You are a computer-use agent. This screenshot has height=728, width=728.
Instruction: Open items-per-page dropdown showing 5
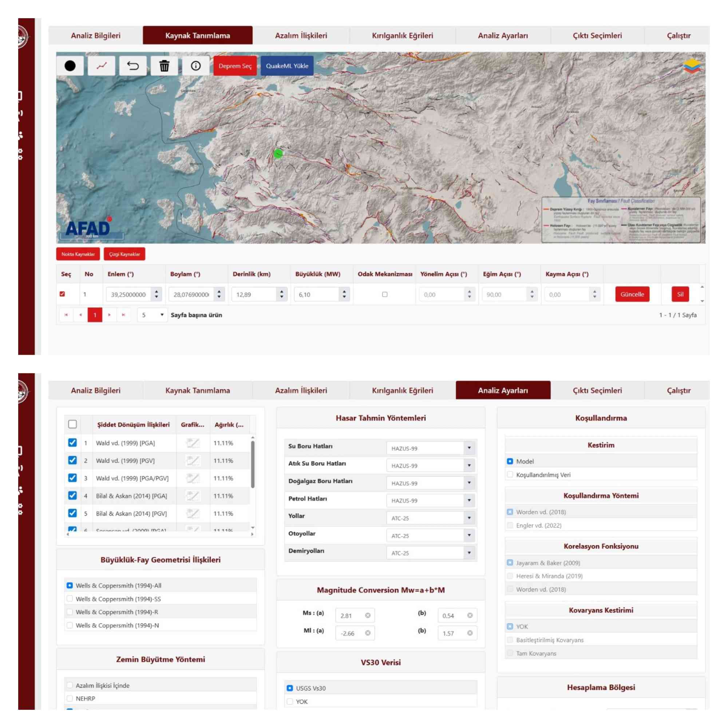(153, 314)
